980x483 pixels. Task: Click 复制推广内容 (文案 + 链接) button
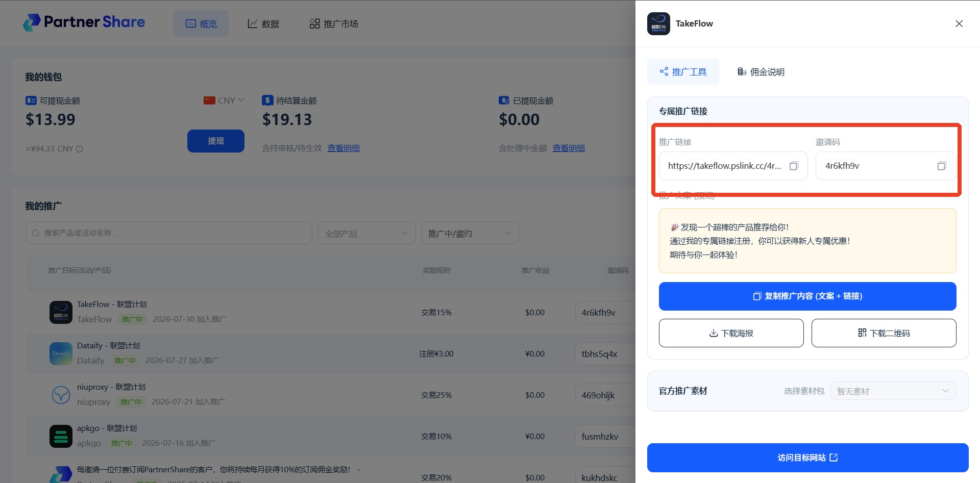(807, 296)
